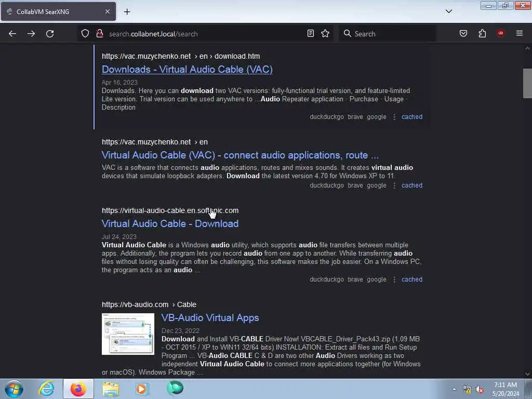Open Virtual Audio Cable - Download Softonic link
Screen dimensions: 532x399
pyautogui.click(x=170, y=223)
